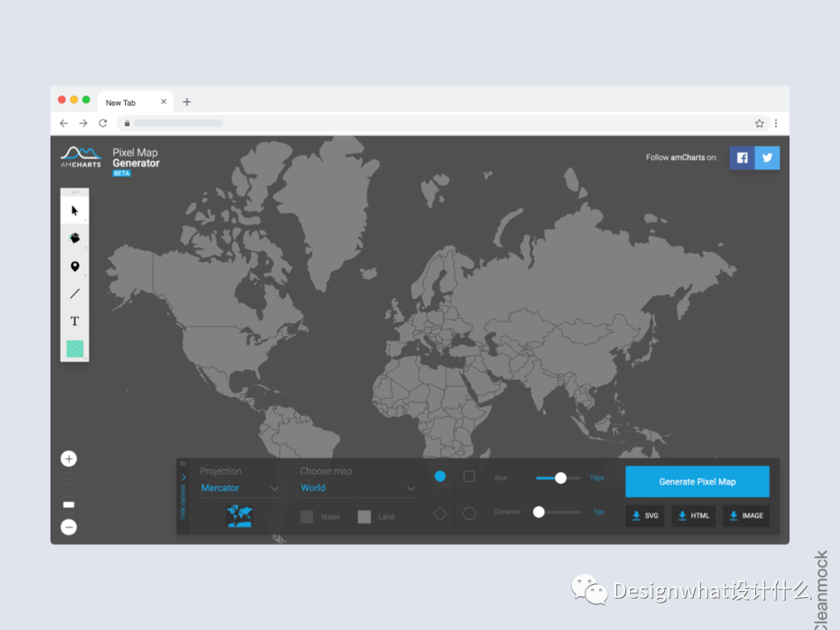Image resolution: width=840 pixels, height=630 pixels.
Task: Click the tool palette top drag handle
Action: point(75,192)
